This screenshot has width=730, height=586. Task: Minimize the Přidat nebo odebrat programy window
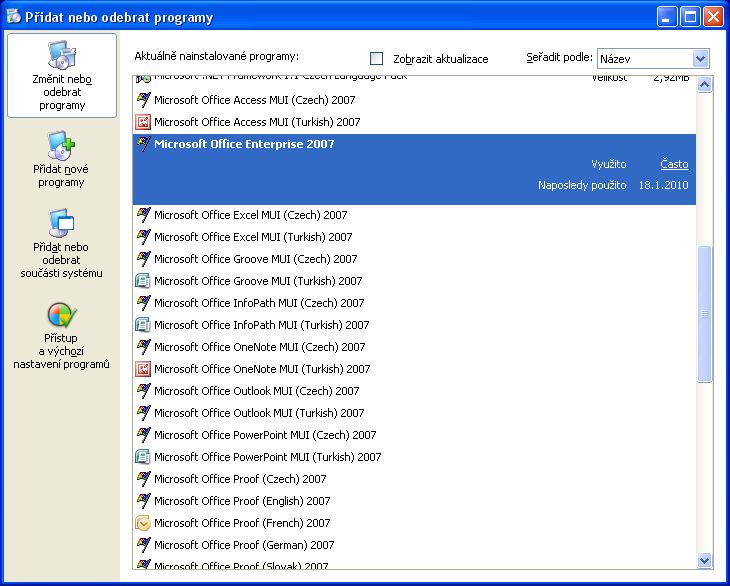tap(667, 17)
